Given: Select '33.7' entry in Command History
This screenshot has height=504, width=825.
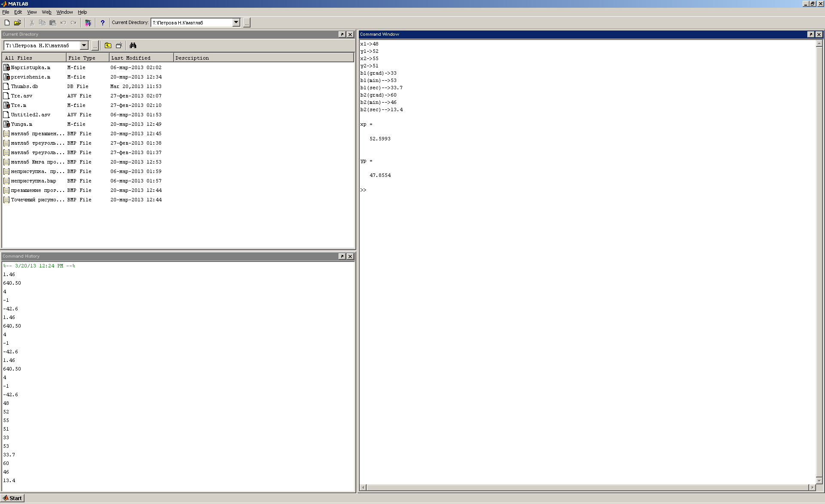Looking at the screenshot, I should tap(9, 455).
